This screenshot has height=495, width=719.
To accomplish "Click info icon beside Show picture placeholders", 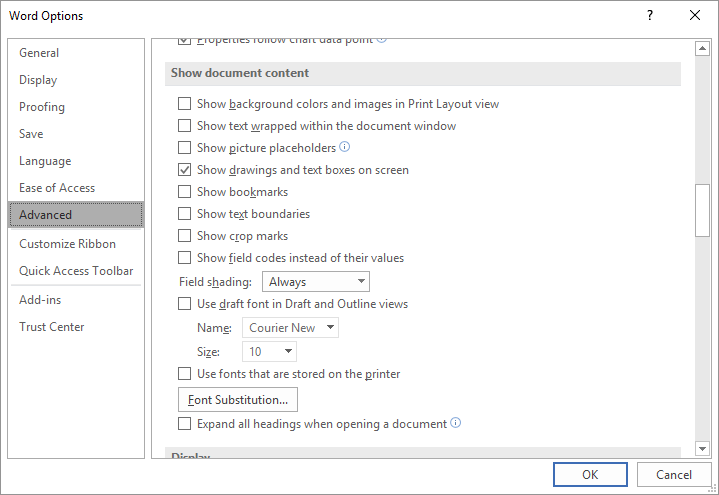I will pos(345,147).
